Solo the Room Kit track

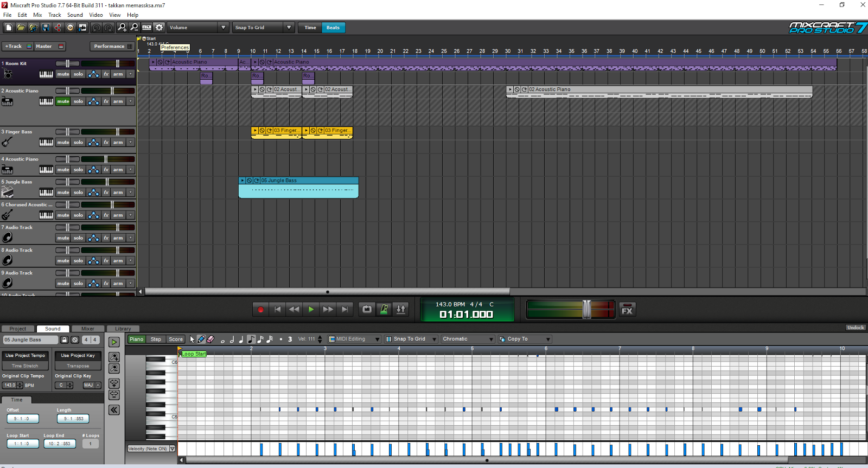[x=79, y=74]
